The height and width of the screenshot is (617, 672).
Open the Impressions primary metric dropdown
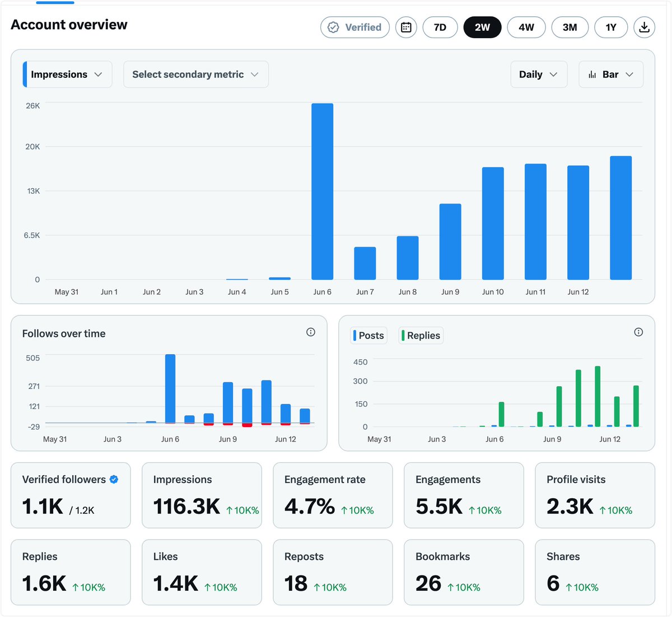67,75
